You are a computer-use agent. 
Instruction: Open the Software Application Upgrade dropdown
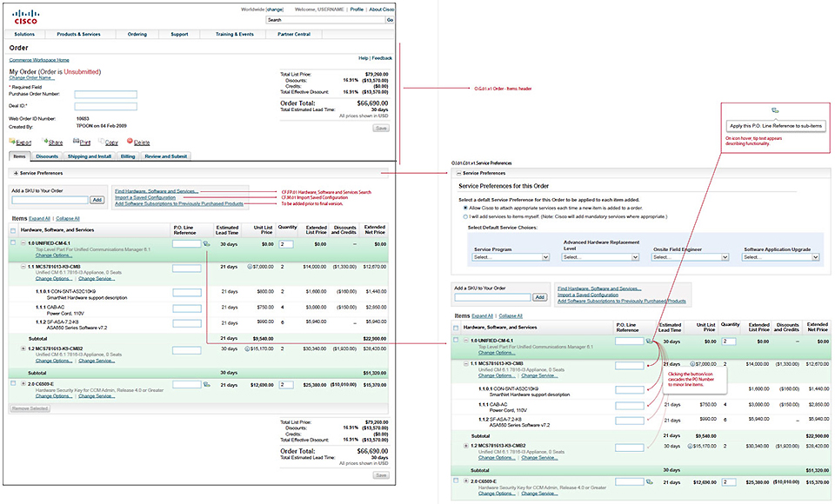(781, 257)
